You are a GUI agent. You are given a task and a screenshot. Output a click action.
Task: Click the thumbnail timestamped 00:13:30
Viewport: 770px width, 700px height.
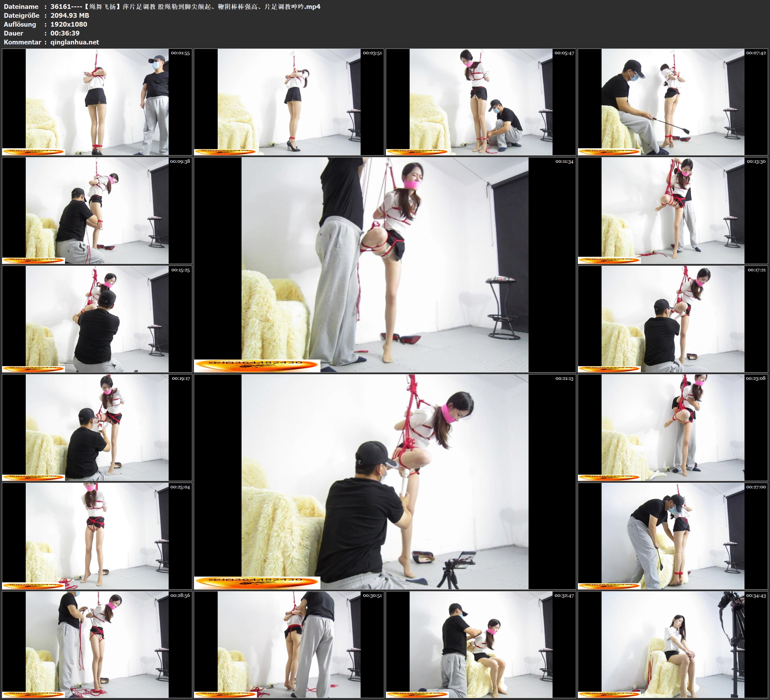point(673,210)
